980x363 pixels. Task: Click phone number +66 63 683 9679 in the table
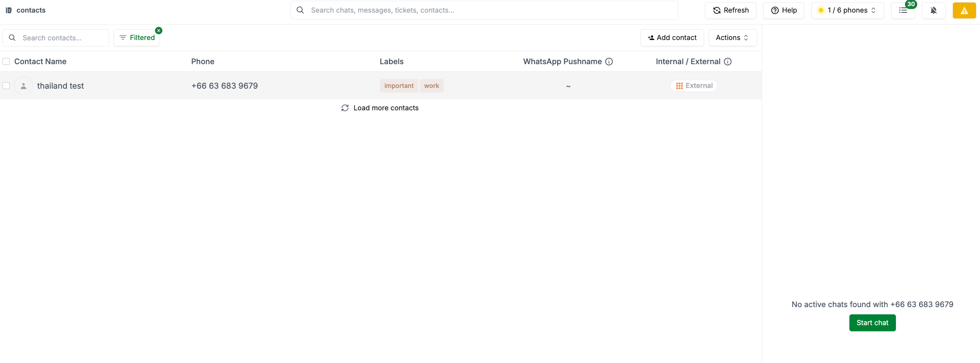pyautogui.click(x=224, y=86)
